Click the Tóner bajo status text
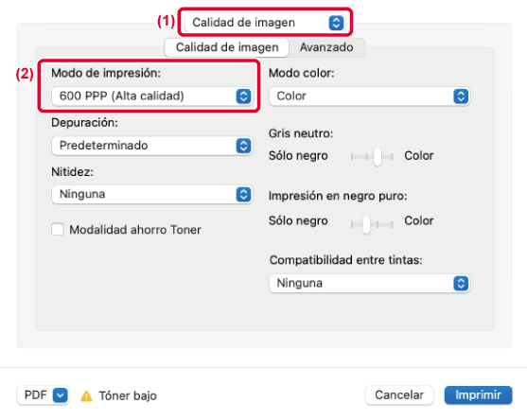Image resolution: width=527 pixels, height=420 pixels. click(128, 395)
